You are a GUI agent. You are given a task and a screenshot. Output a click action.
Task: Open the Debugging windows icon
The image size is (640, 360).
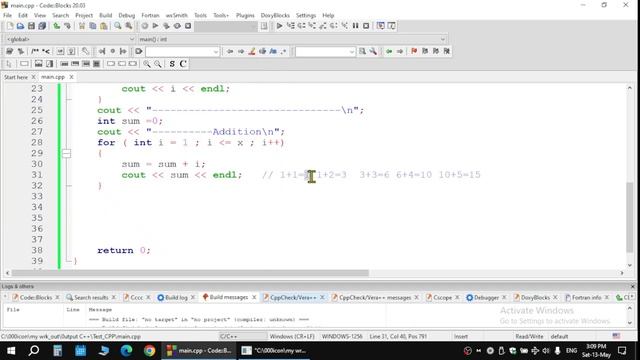tap(380, 26)
